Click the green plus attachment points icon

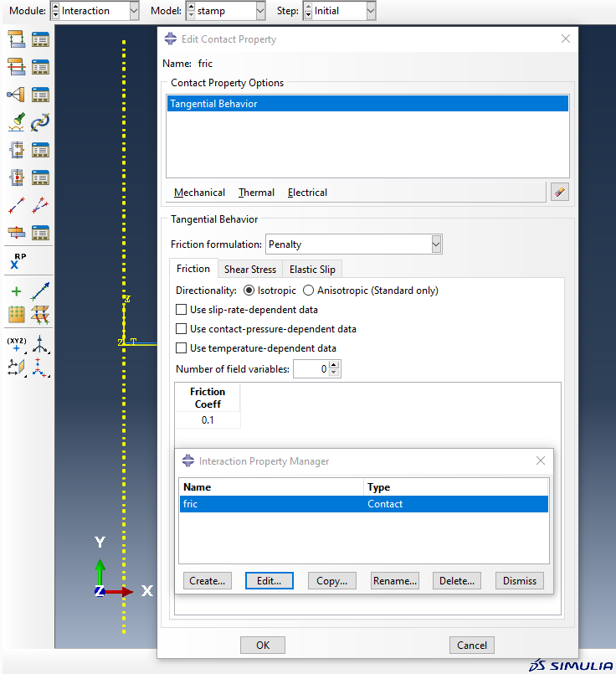click(x=17, y=291)
